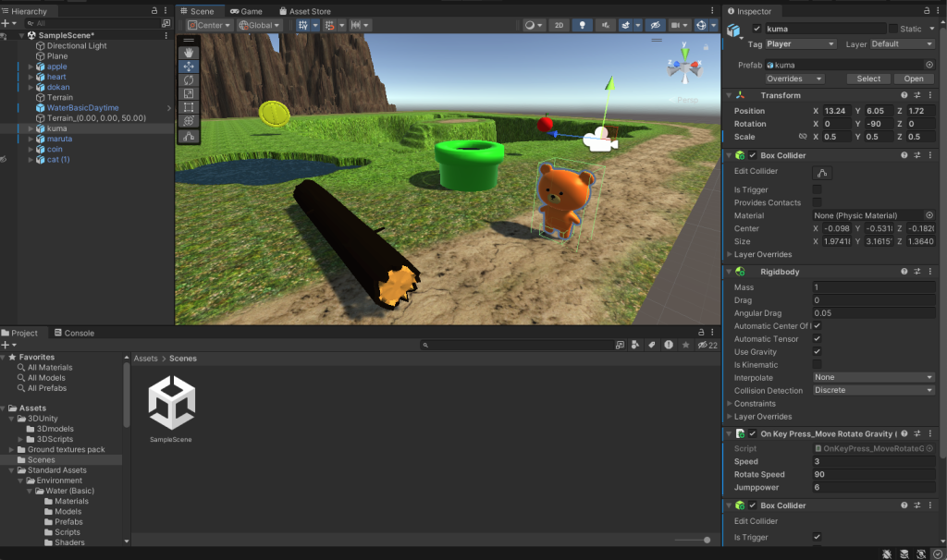Select the SampleScene asset thumbnail
Image resolution: width=947 pixels, height=560 pixels.
point(171,404)
